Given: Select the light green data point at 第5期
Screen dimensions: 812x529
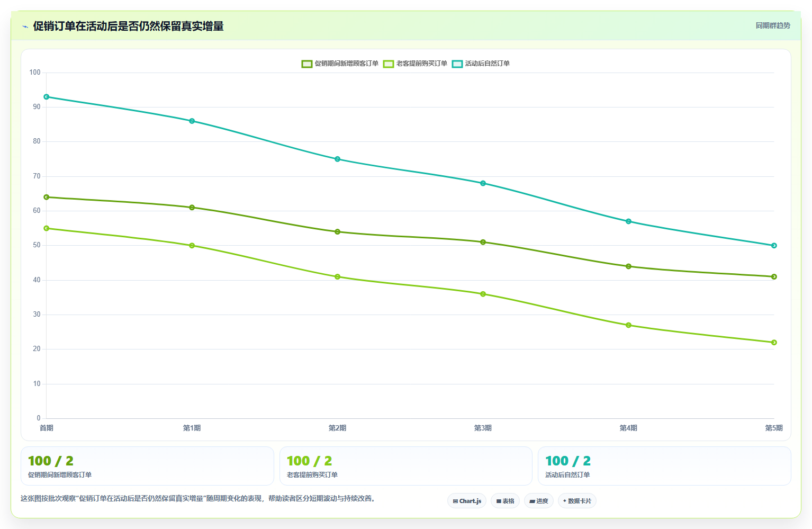Looking at the screenshot, I should (x=774, y=343).
